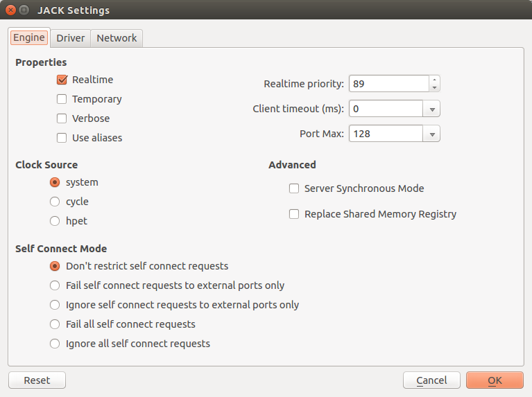Click inside the Realtime priority field
This screenshot has height=397, width=532.
(x=389, y=84)
